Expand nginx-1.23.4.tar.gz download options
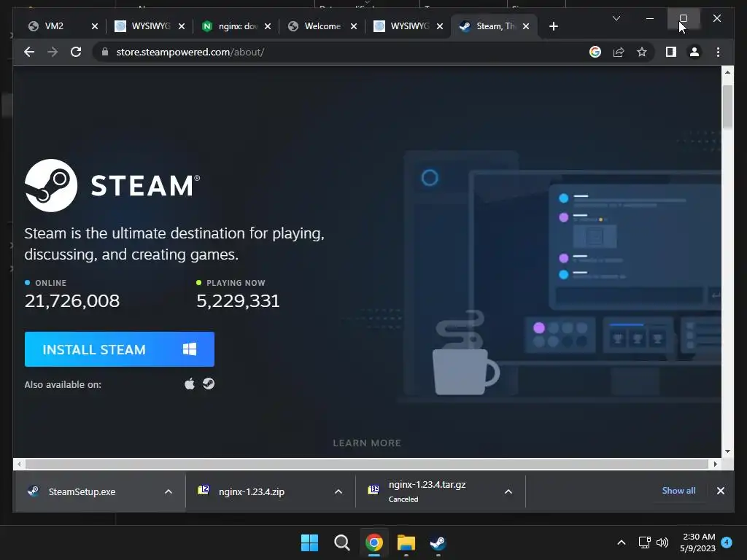The image size is (747, 560). [508, 491]
